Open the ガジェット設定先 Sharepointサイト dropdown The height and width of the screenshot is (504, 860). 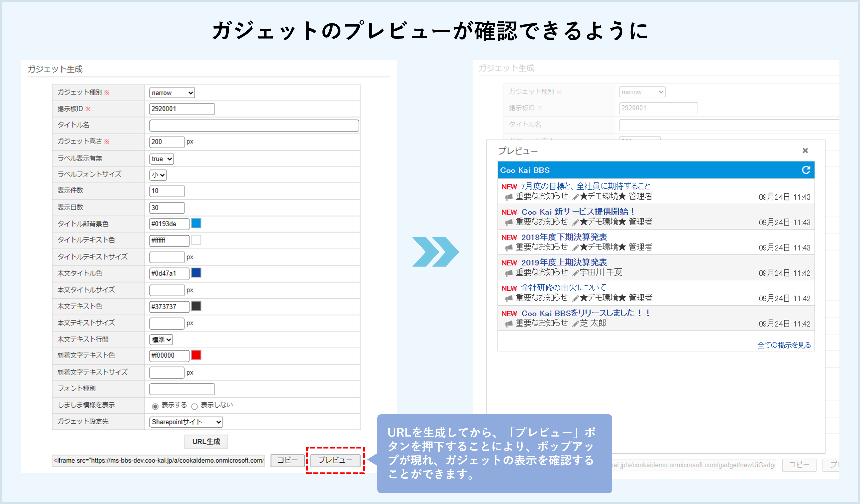tap(186, 422)
